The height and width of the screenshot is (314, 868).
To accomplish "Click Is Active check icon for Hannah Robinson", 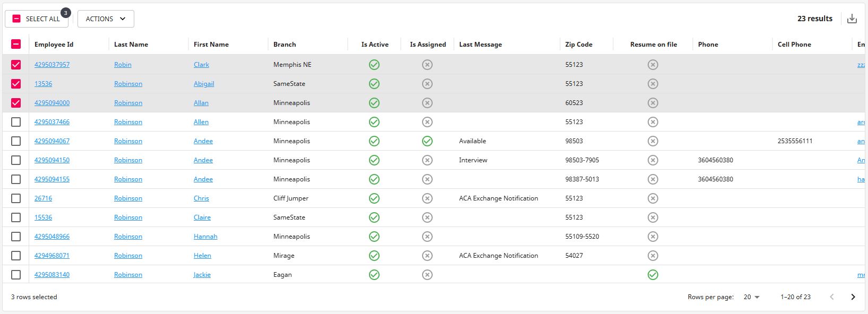I will click(374, 237).
